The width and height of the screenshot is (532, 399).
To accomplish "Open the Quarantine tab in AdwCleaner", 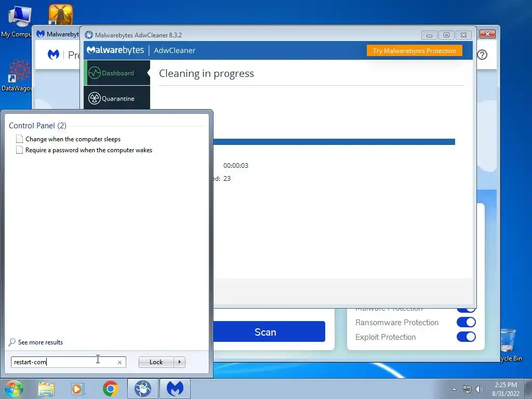I will click(117, 98).
